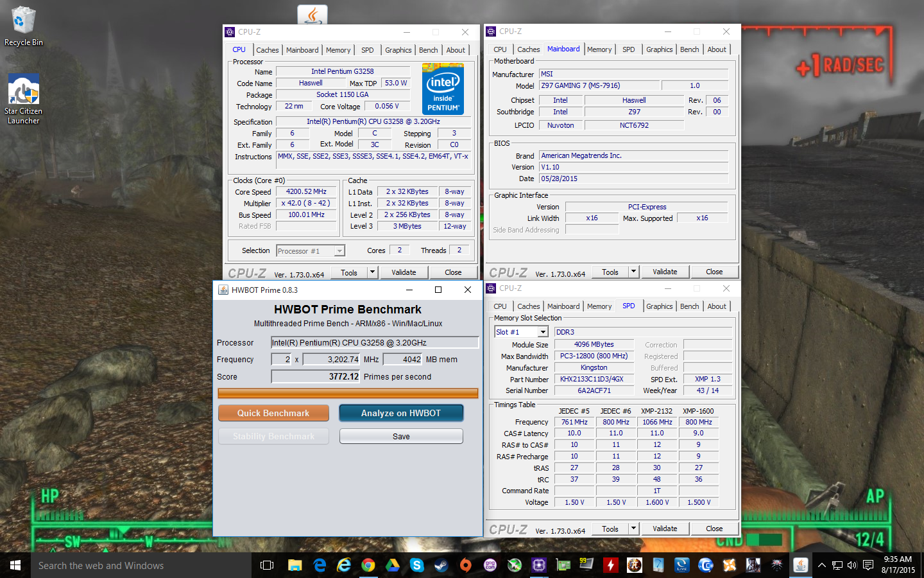Open Graphics tab in the Mainboard window
Viewport: 924px width, 578px height.
tap(660, 49)
